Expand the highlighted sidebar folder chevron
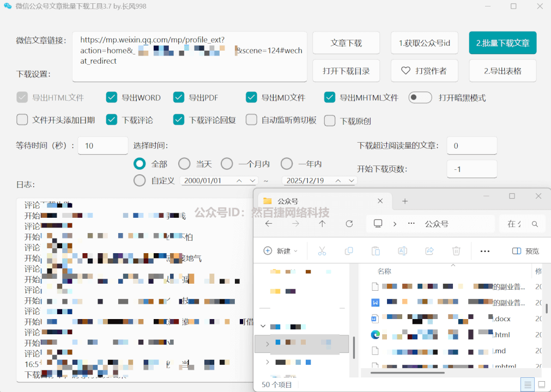Screen dimensions: 551x392 [x=267, y=344]
